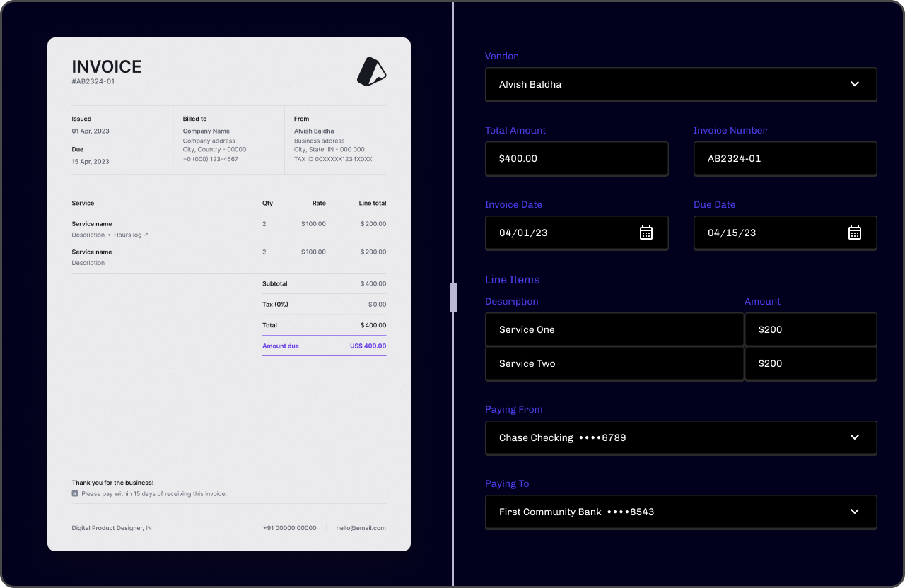Click the invoice logo icon
The width and height of the screenshot is (905, 588).
(371, 71)
